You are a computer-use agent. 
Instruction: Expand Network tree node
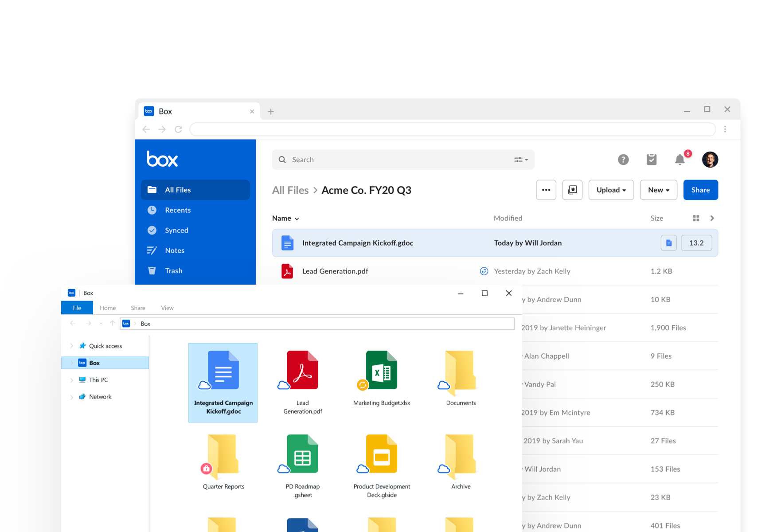[x=72, y=397]
